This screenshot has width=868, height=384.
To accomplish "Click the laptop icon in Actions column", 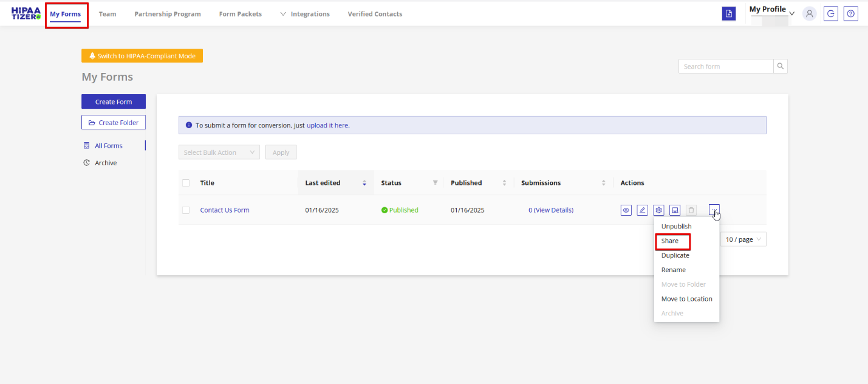I will point(675,210).
